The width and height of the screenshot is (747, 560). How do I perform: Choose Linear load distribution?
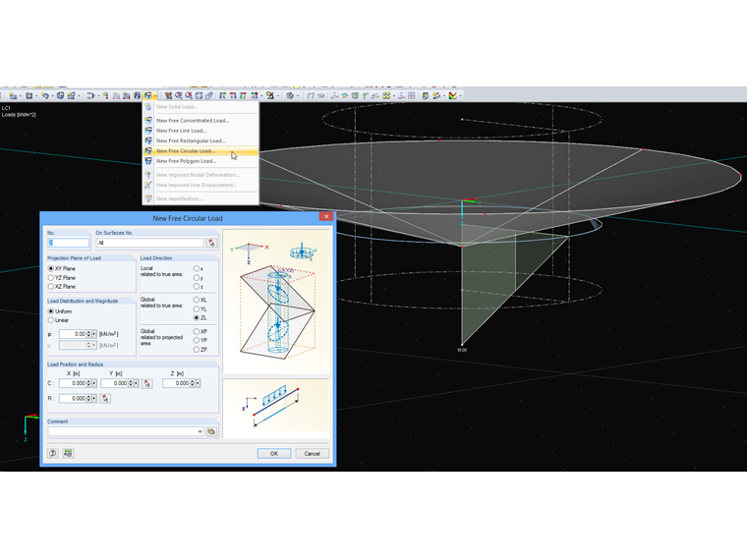(50, 320)
